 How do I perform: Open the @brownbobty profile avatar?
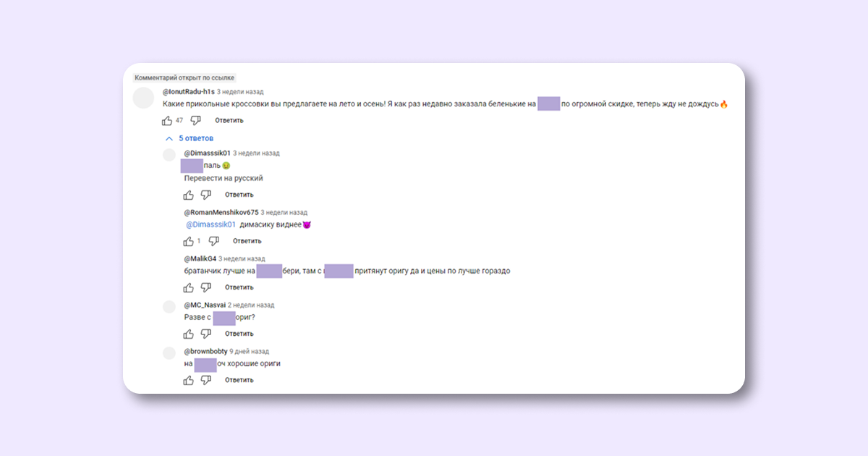[169, 353]
